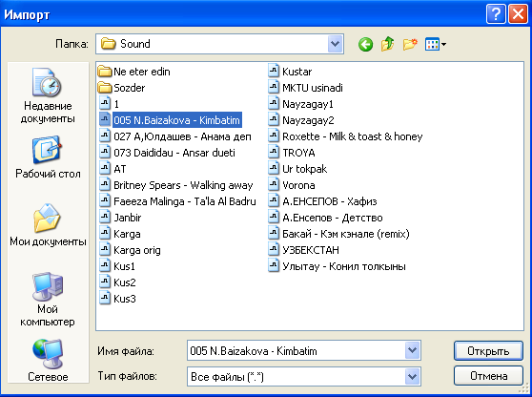Go back using the green arrow icon

[x=365, y=44]
